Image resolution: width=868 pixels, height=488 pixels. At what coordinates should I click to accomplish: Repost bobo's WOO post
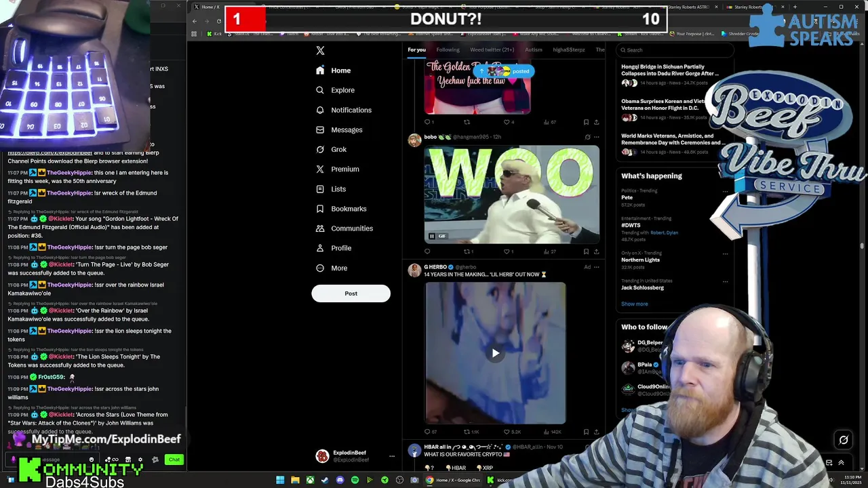click(468, 251)
